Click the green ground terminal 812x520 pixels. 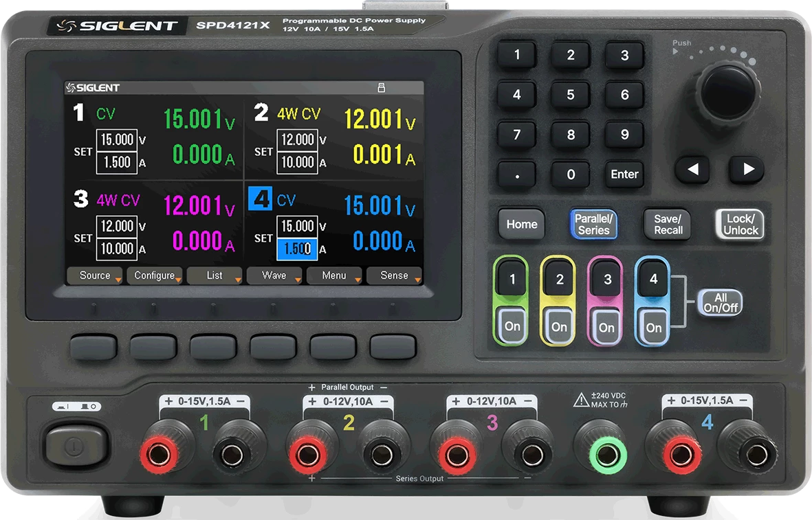tap(607, 455)
